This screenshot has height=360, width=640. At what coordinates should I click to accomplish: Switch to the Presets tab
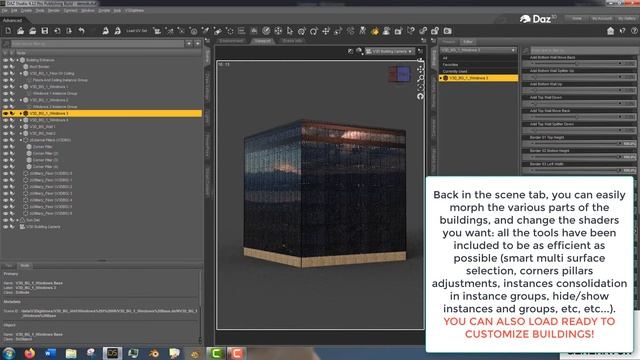click(x=449, y=42)
